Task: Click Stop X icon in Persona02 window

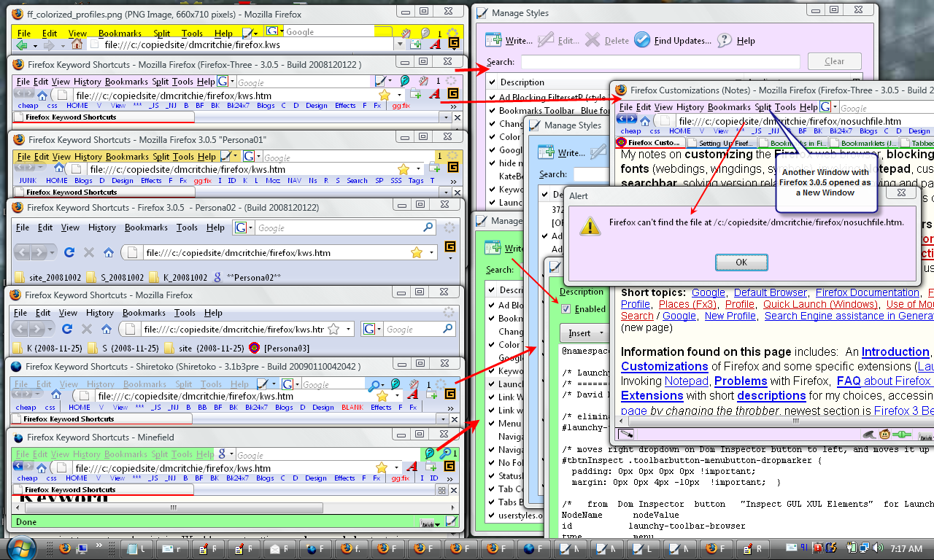Action: [x=89, y=252]
